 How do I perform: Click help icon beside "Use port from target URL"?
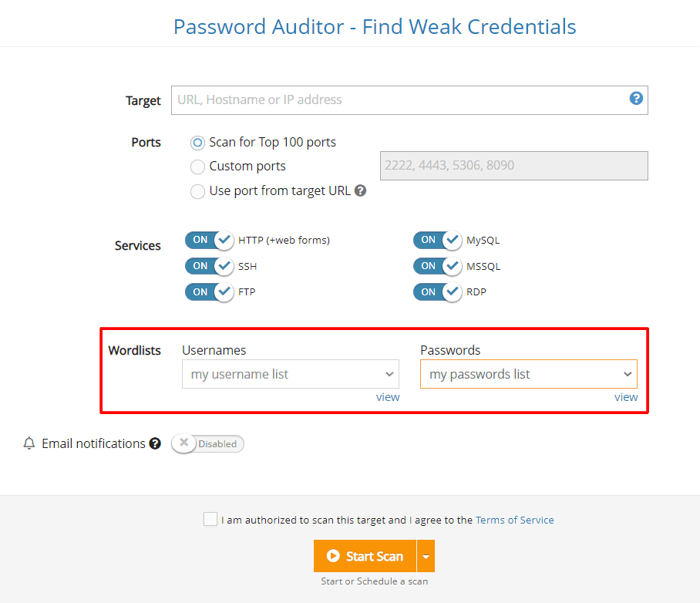pos(360,190)
